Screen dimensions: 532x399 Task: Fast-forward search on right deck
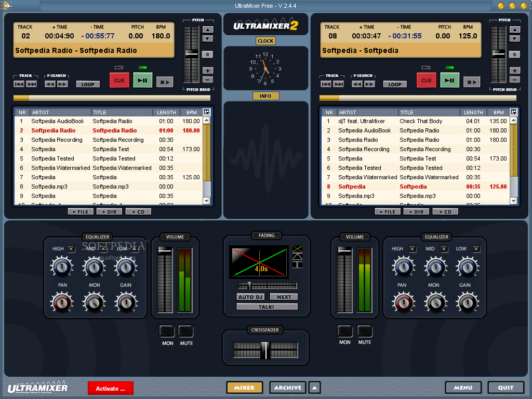pyautogui.click(x=369, y=84)
